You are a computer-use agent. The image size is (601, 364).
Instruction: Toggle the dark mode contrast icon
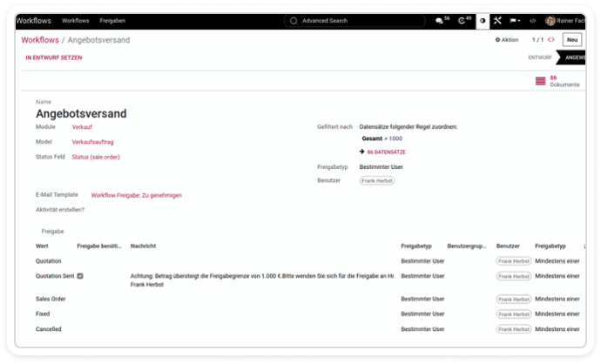pyautogui.click(x=483, y=20)
